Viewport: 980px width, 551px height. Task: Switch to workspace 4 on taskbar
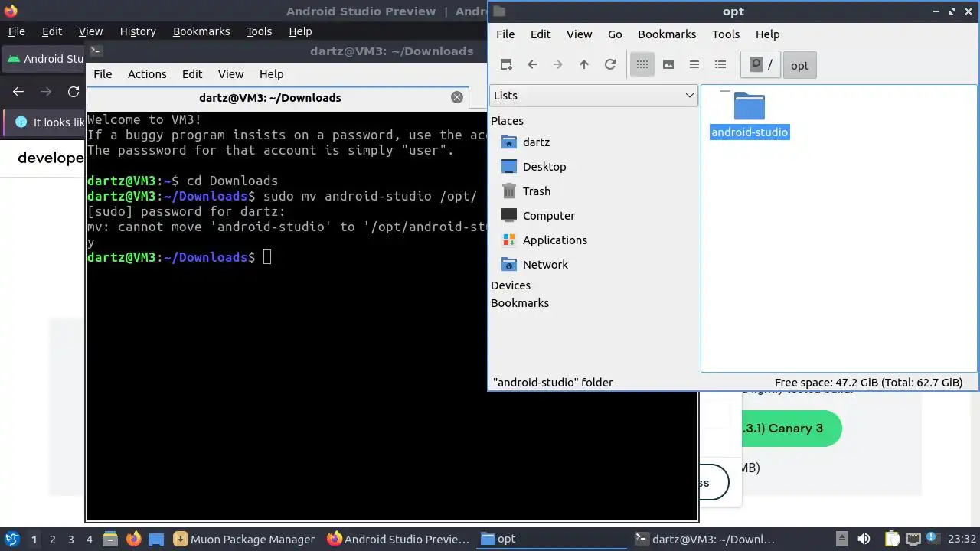click(89, 540)
